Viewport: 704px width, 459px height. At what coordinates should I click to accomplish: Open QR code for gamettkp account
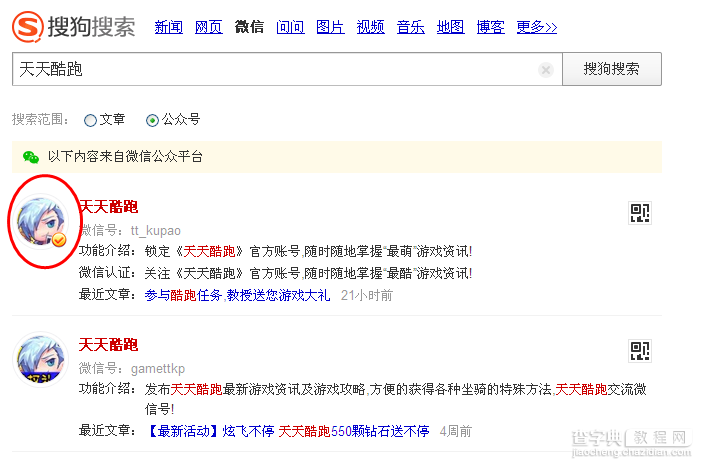tap(639, 351)
